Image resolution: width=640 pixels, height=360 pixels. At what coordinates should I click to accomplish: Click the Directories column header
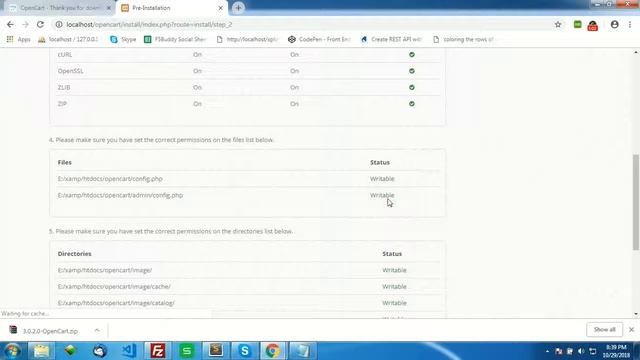75,253
